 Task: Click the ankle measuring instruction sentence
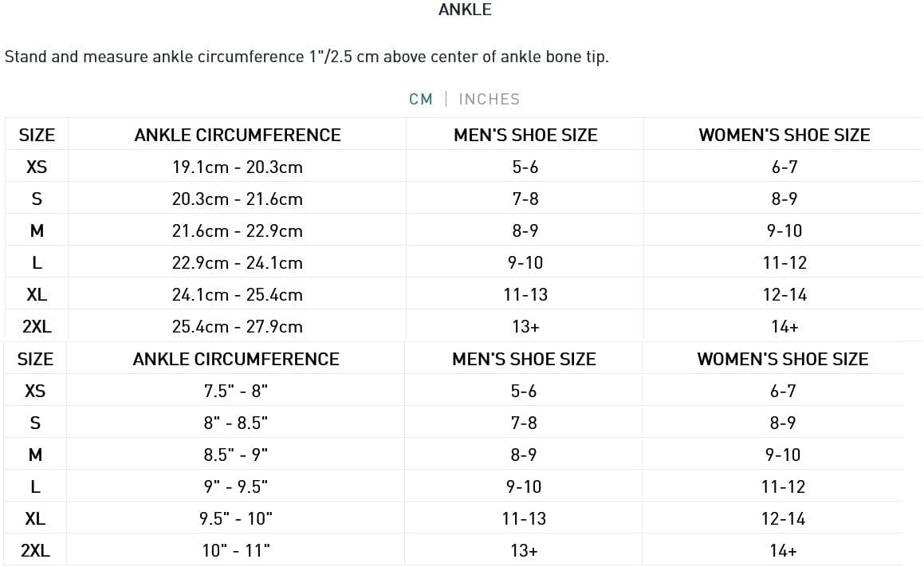(307, 57)
